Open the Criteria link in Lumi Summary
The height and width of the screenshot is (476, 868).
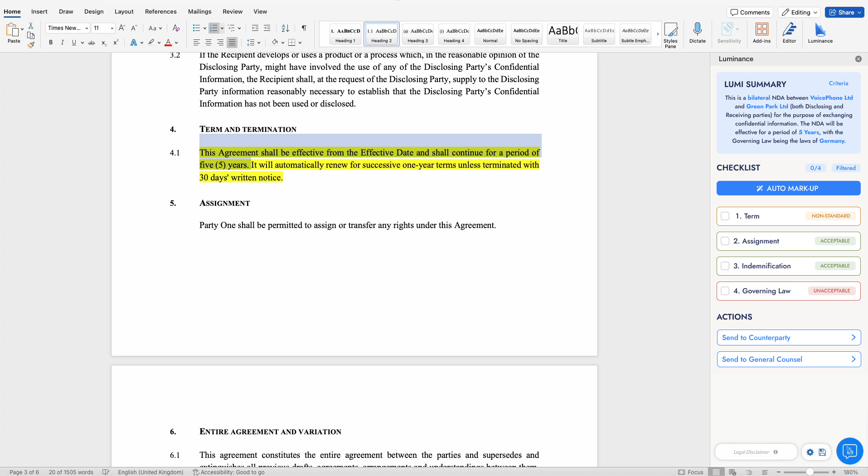coord(838,83)
